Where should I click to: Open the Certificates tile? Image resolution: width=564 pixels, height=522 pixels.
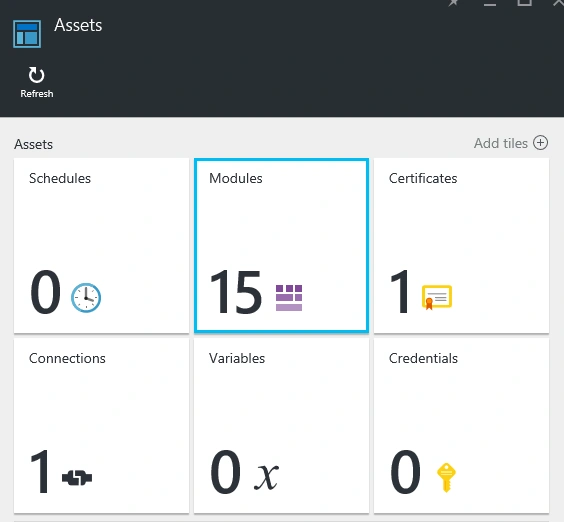point(461,246)
